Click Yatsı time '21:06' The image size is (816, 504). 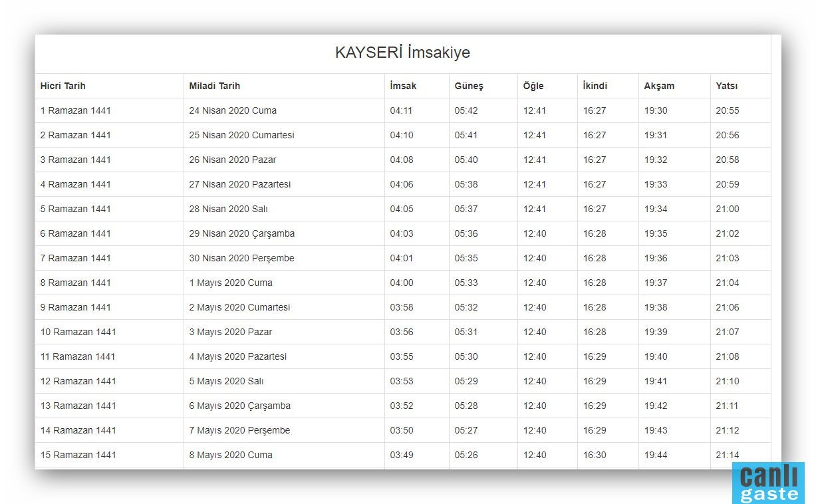coord(728,307)
